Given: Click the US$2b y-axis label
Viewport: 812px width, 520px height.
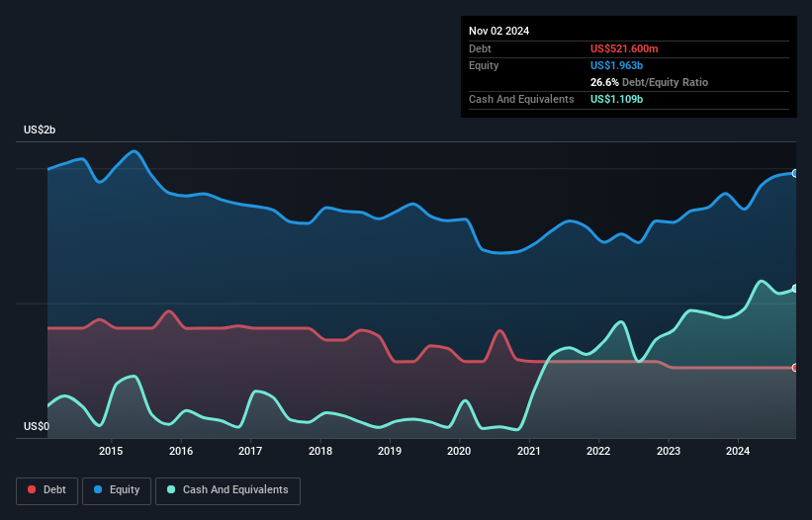Looking at the screenshot, I should pos(40,130).
